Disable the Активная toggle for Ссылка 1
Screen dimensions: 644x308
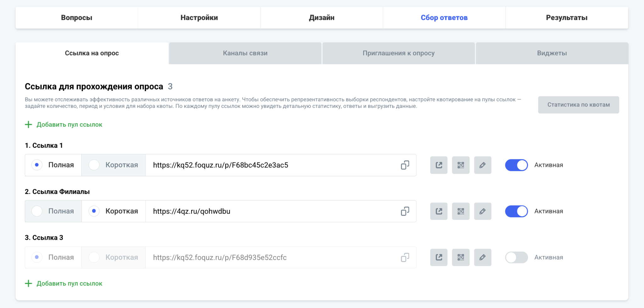point(516,165)
